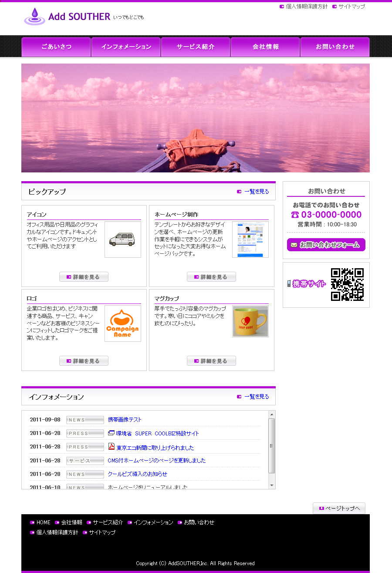The height and width of the screenshot is (573, 392).
Task: Open the サービス紹介 navigation tab
Action: [196, 47]
